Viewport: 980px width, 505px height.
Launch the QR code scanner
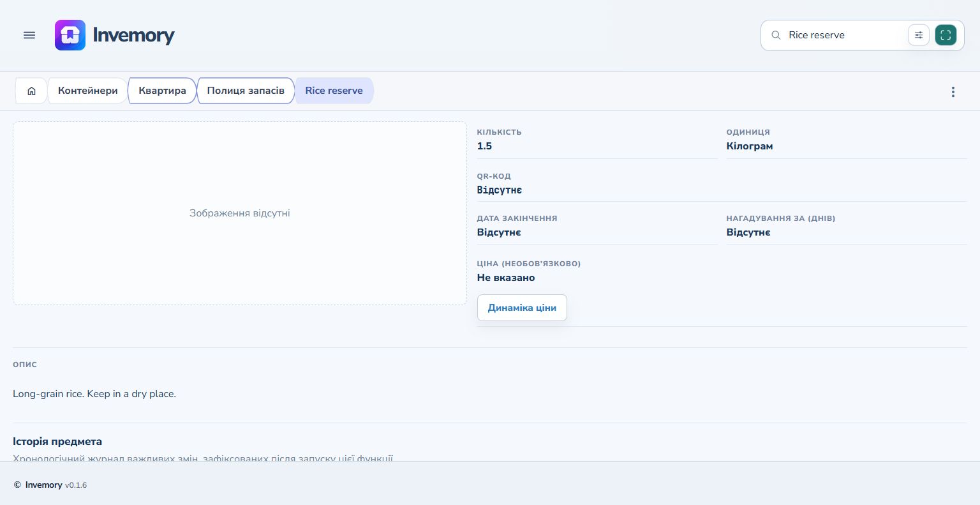[x=946, y=35]
